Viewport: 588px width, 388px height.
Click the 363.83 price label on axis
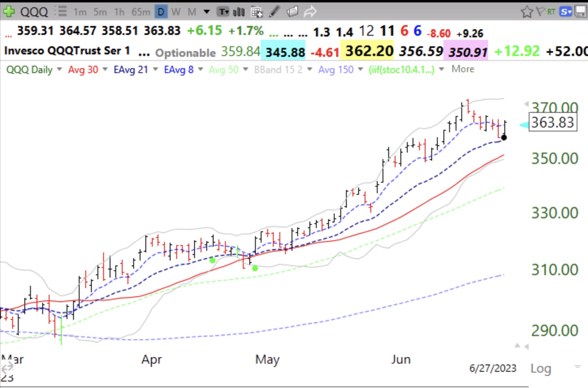(x=553, y=122)
